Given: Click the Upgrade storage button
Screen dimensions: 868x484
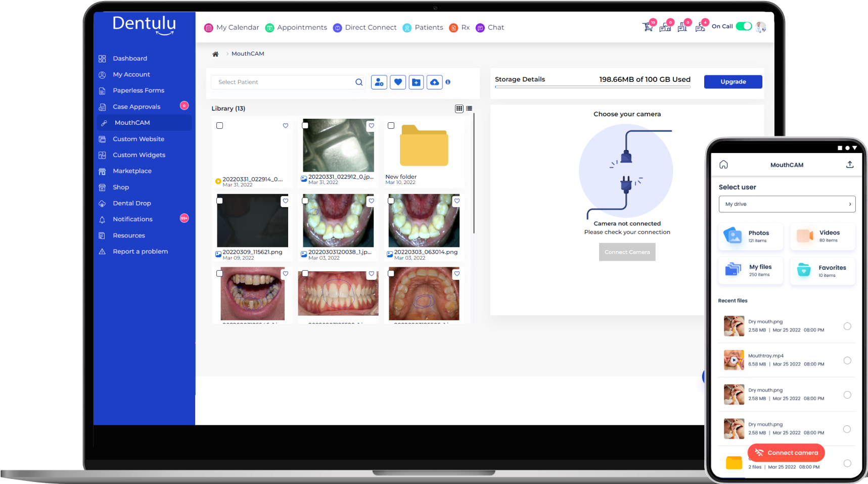Looking at the screenshot, I should point(733,82).
